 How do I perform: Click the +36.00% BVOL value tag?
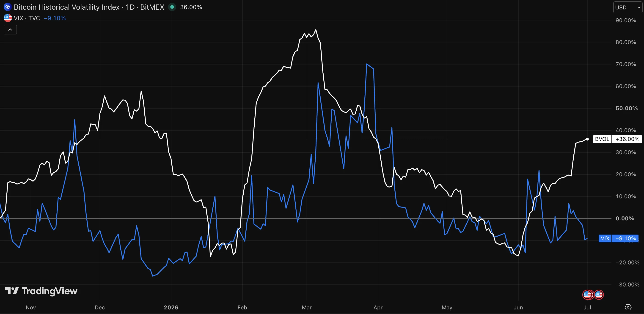pos(627,139)
